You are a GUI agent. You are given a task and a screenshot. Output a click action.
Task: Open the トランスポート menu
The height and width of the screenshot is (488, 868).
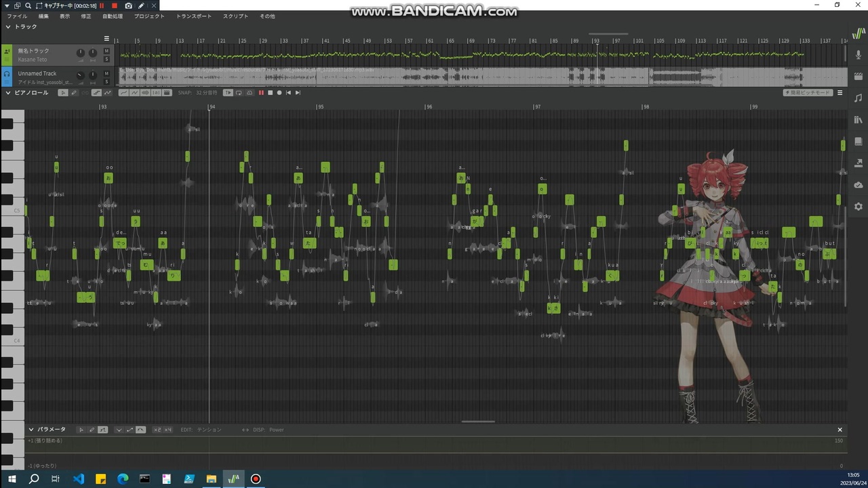194,16
